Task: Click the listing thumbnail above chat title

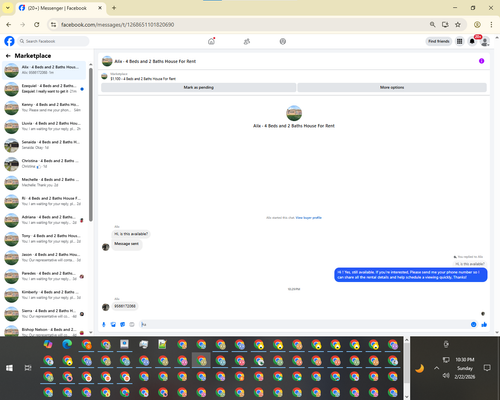Action: pyautogui.click(x=294, y=113)
